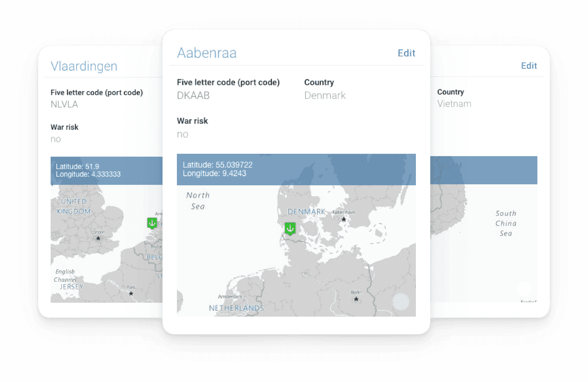Click the Aabenraa latitude longitude banner
The width and height of the screenshot is (588, 382).
[x=296, y=170]
